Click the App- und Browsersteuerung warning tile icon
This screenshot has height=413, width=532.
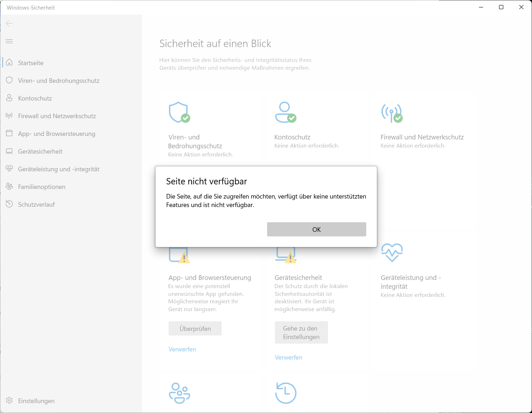[179, 256]
